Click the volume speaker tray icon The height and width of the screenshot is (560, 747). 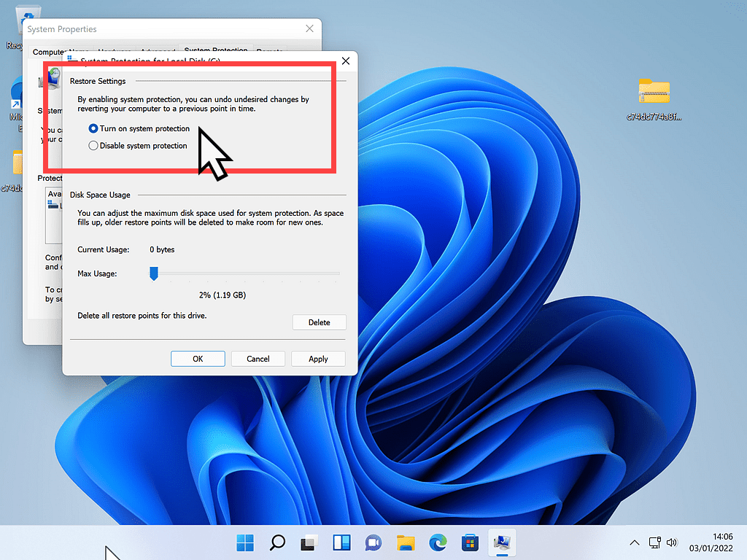click(x=672, y=542)
